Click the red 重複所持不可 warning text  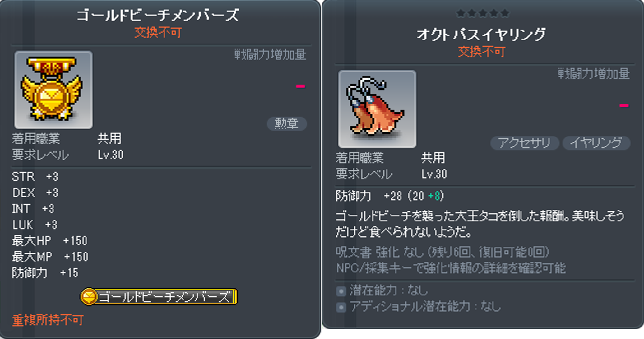[48, 320]
